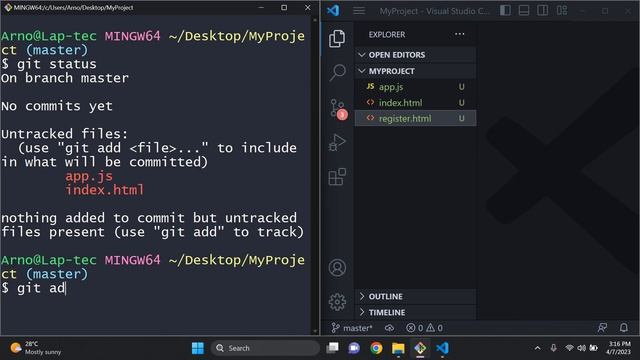Click red app.js text in terminal
640x360 pixels.
click(x=89, y=176)
